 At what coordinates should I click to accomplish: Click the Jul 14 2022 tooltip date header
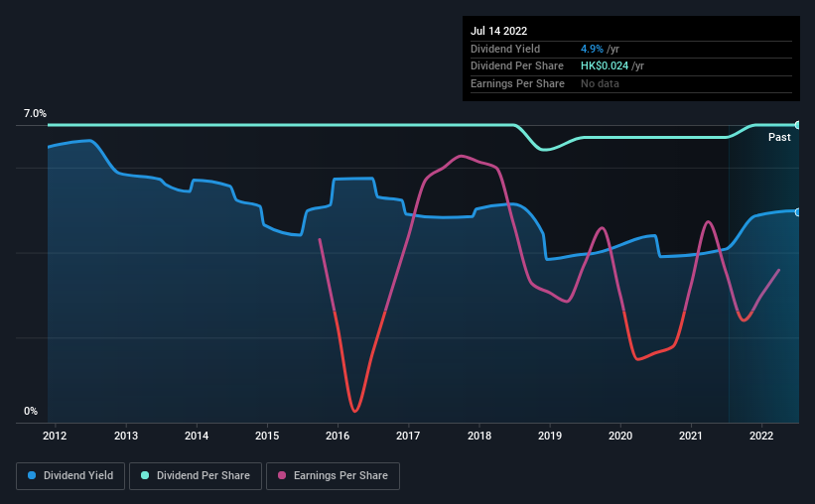[499, 31]
